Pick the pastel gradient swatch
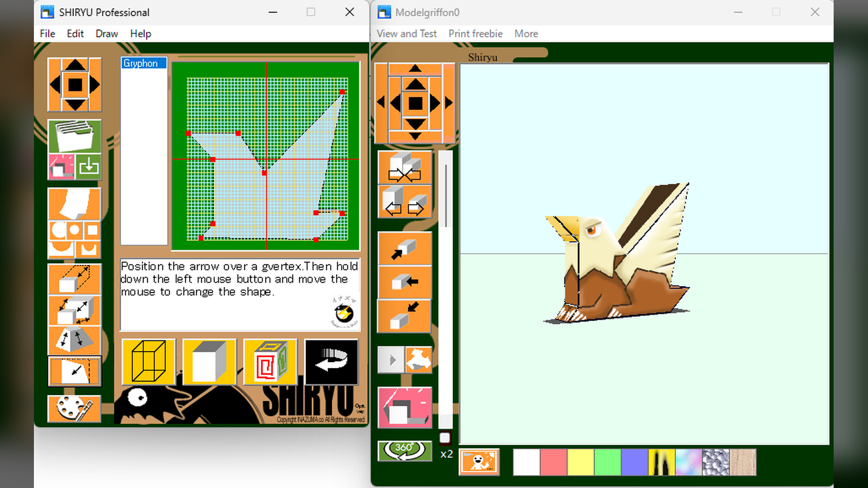This screenshot has height=488, width=868. (x=689, y=462)
